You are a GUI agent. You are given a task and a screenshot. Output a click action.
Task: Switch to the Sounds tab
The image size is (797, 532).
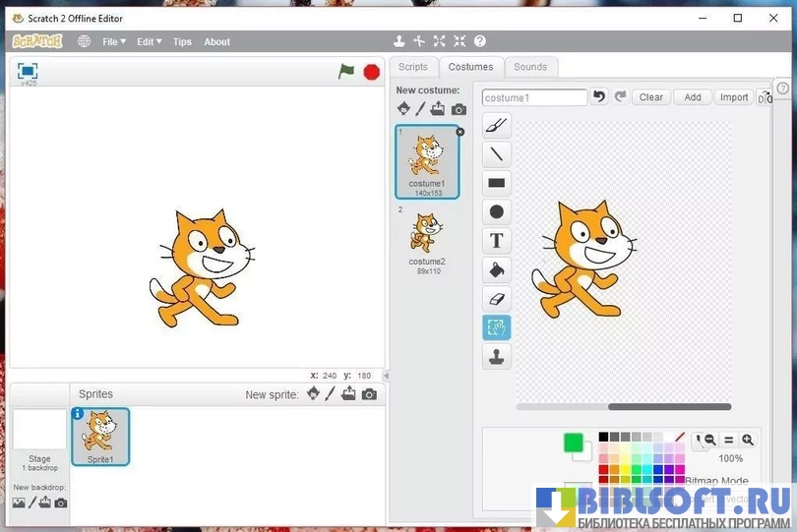(530, 67)
